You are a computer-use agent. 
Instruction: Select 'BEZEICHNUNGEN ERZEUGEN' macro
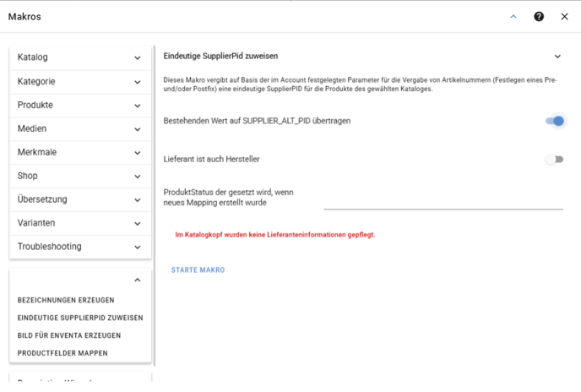(66, 300)
